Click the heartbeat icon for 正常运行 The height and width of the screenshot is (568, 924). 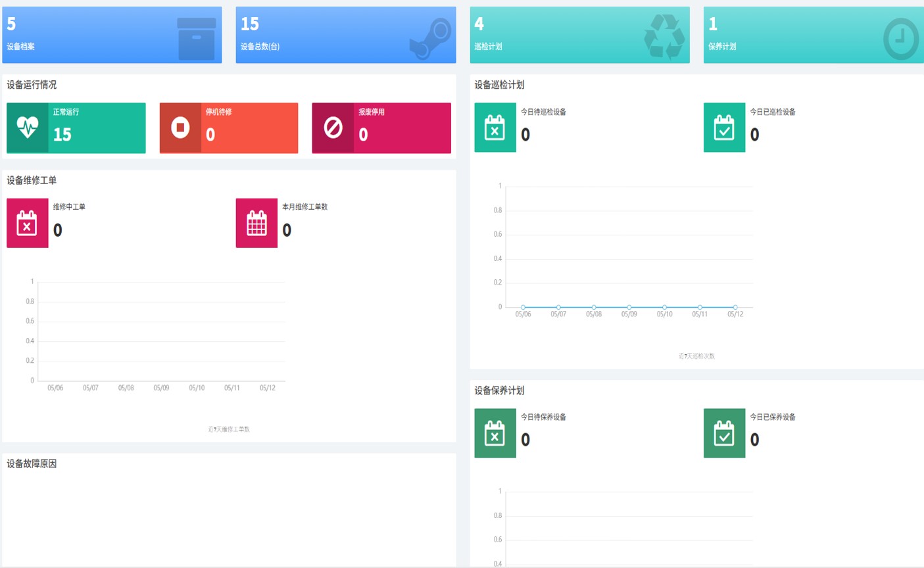coord(28,128)
